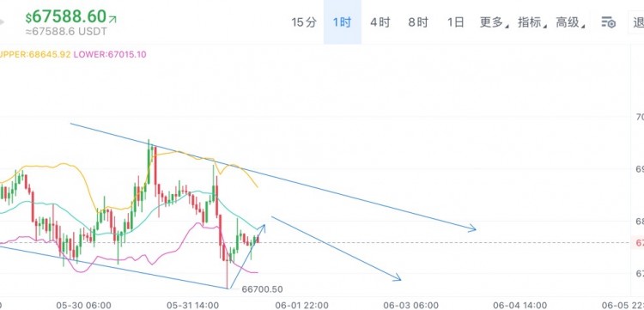Click the UPPER:68645.92 indicator label
This screenshot has height=310, width=644.
35,54
